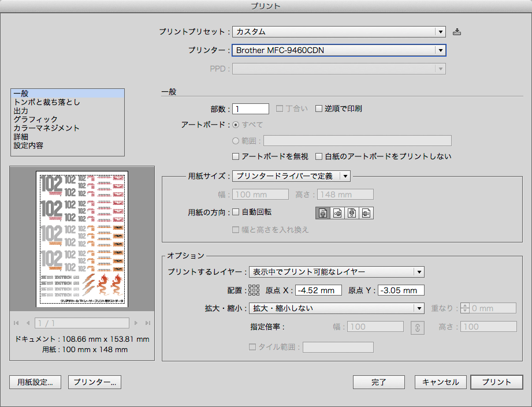Open 用紙設定 dialog
The width and height of the screenshot is (532, 407).
click(x=35, y=382)
